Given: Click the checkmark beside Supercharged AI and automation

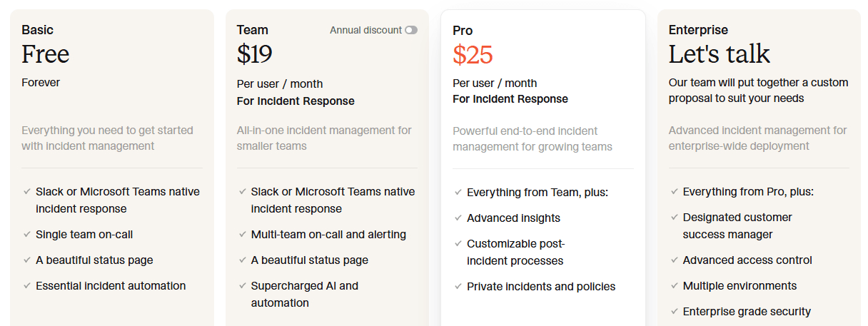Looking at the screenshot, I should point(242,286).
